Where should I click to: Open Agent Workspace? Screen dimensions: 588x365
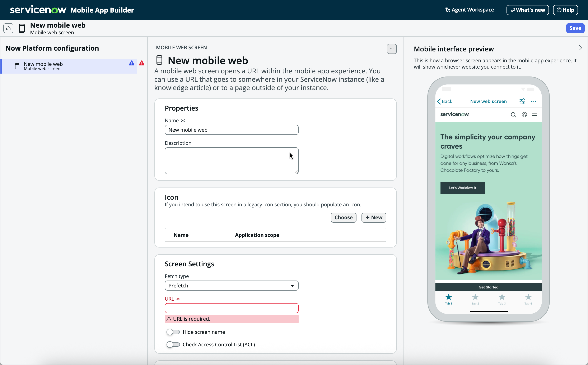[469, 10]
